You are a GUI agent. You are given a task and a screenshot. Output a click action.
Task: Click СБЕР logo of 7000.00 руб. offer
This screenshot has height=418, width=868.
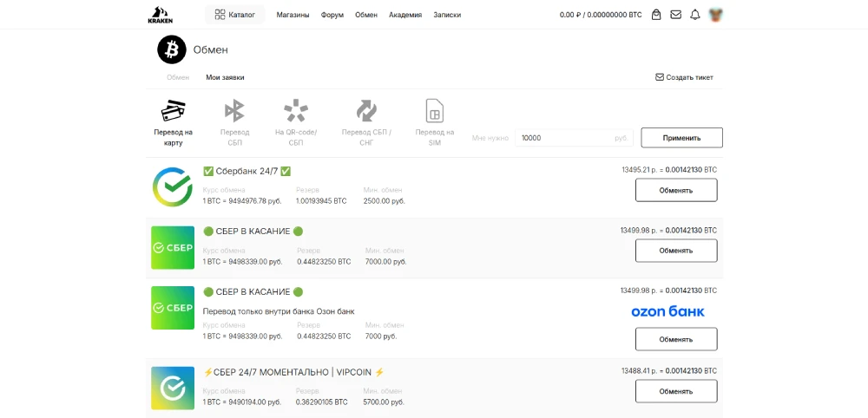click(173, 248)
